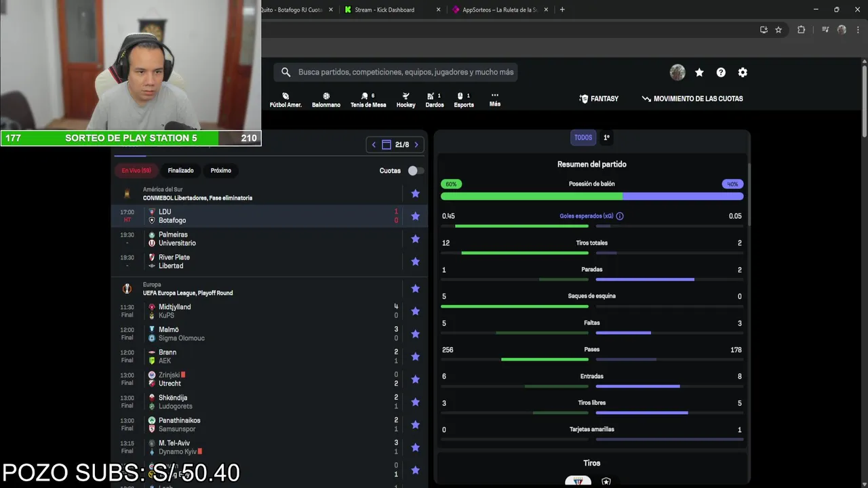Viewport: 868px width, 488px height.
Task: Select the Tenis de Mesa sport icon
Action: click(368, 100)
